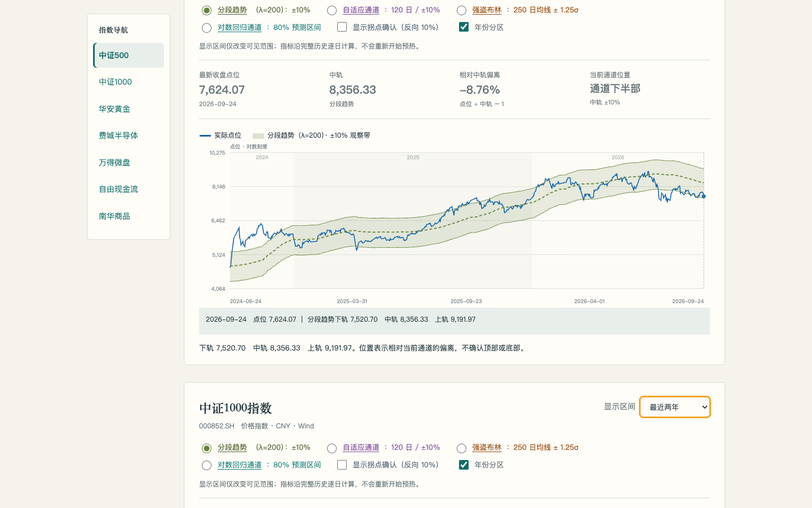The image size is (812, 508).
Task: Click 实际点位 legend line swatch
Action: click(x=205, y=135)
